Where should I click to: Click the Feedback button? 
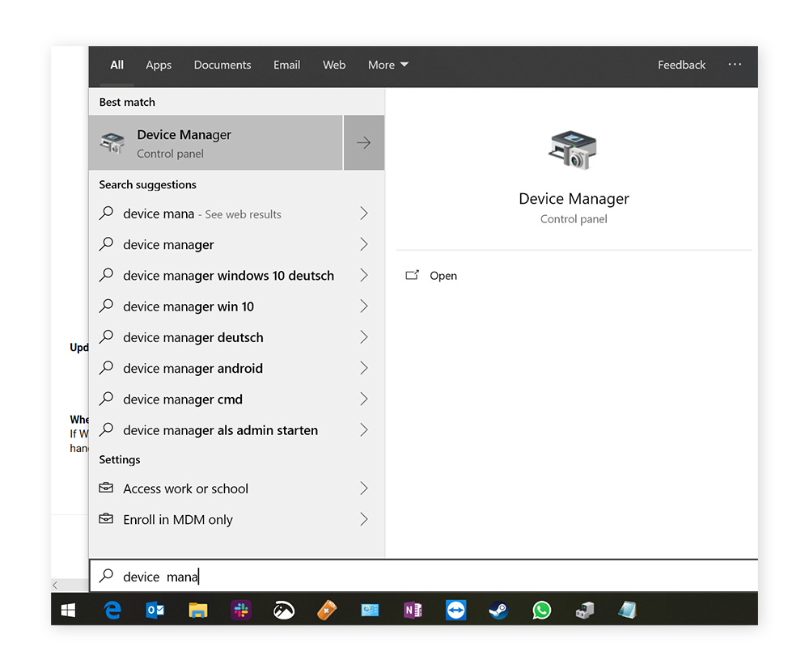[681, 65]
